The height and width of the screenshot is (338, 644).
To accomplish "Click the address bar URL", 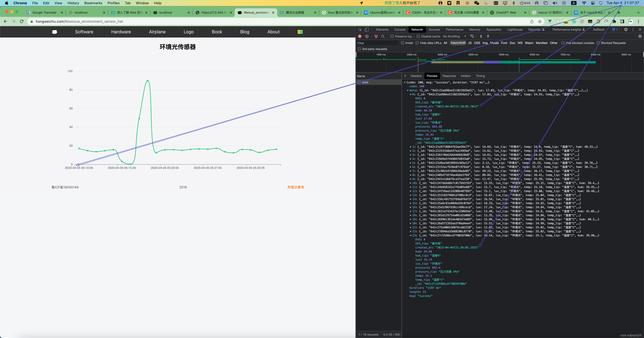I will [x=79, y=22].
